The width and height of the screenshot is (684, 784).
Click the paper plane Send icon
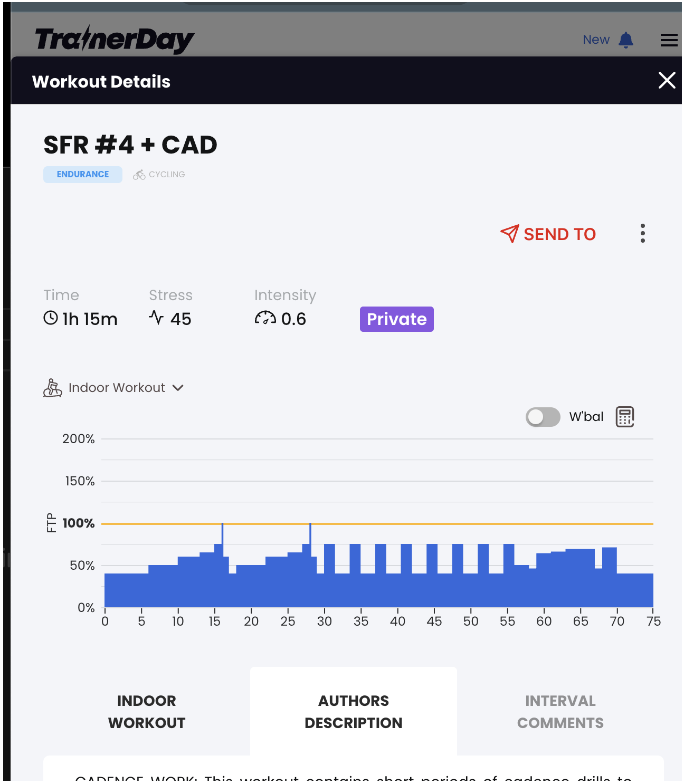coord(509,234)
